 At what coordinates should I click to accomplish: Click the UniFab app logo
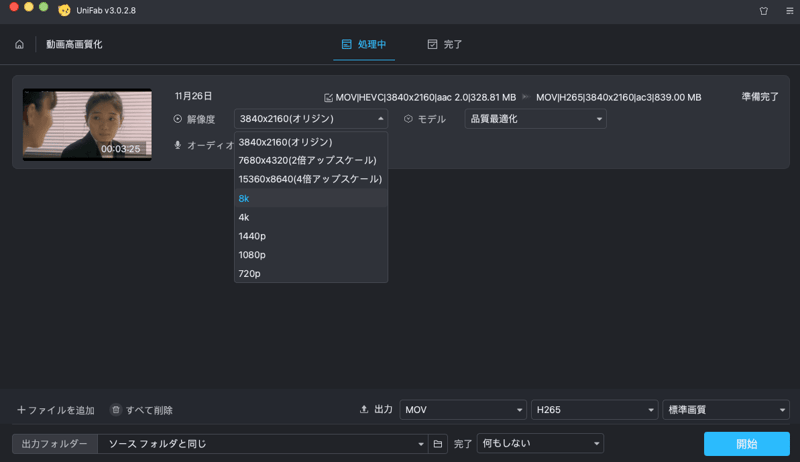(64, 10)
